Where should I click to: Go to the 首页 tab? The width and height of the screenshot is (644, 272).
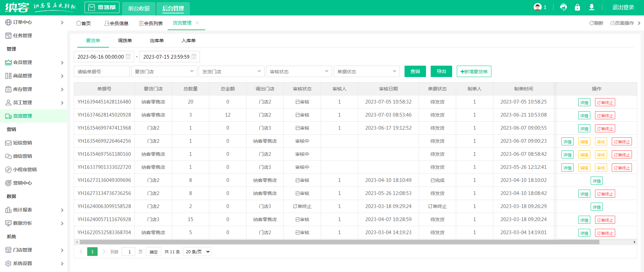84,23
